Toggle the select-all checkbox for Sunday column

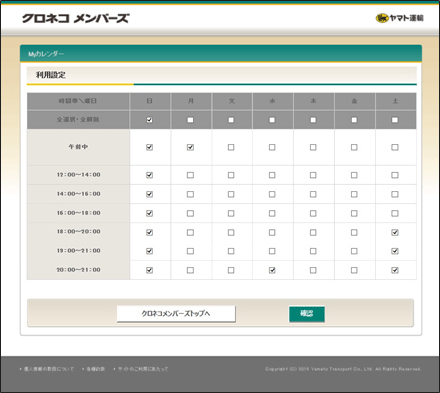tap(149, 120)
